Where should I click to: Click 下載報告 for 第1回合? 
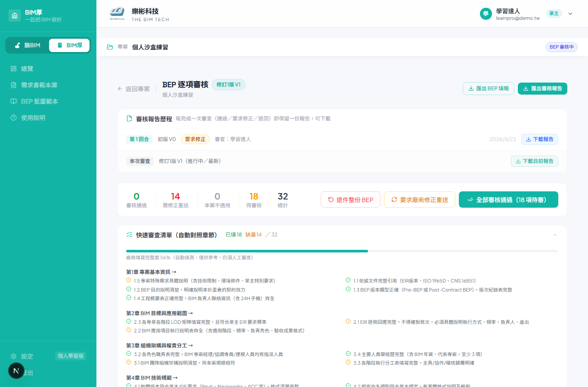540,139
